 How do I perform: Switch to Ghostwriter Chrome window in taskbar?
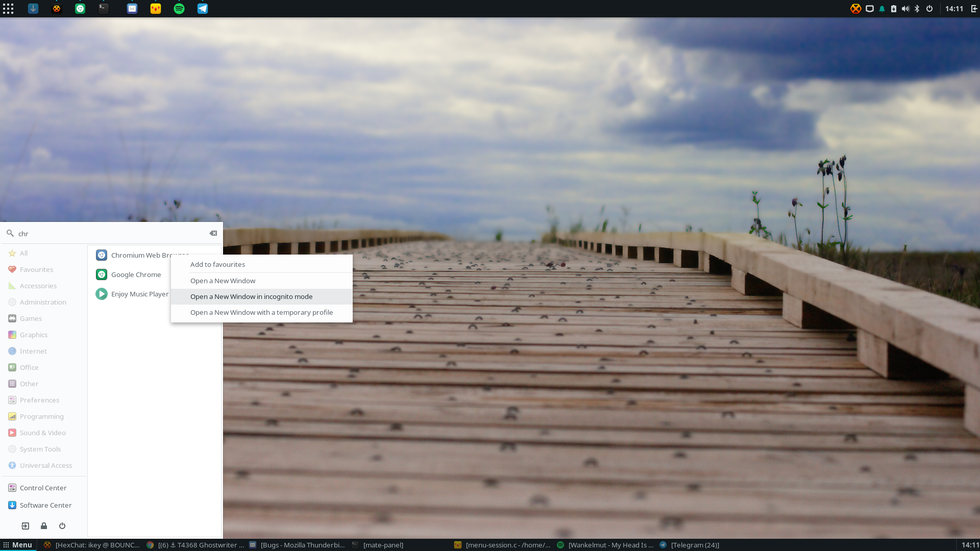195,545
